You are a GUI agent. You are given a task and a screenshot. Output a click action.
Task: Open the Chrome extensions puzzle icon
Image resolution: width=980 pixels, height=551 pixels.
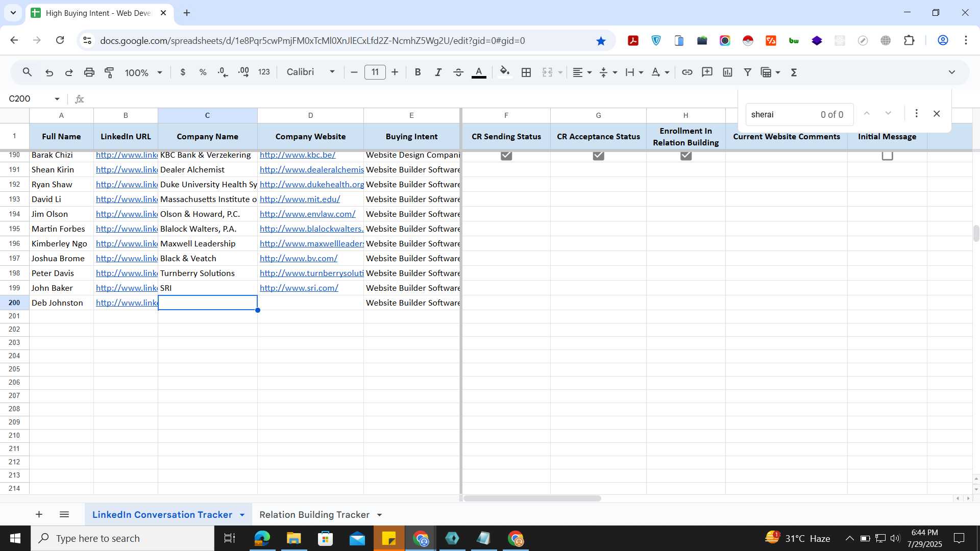[909, 40]
